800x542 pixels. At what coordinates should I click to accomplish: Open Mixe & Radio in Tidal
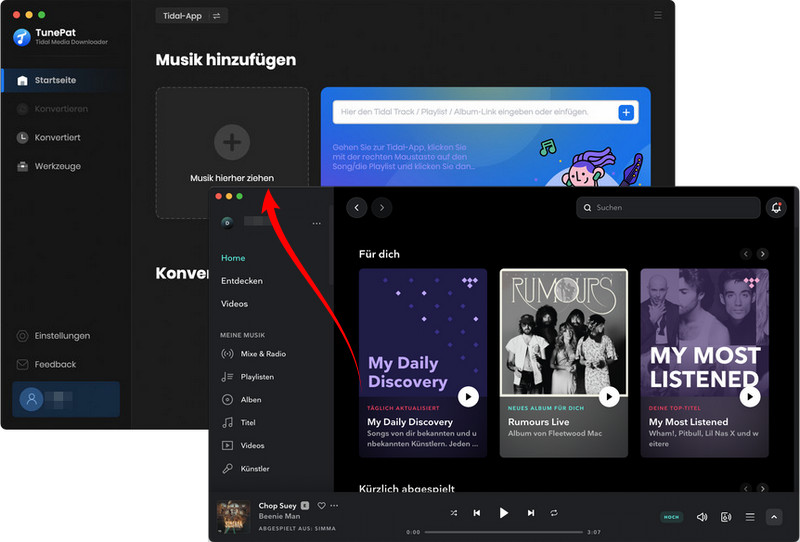pos(254,354)
